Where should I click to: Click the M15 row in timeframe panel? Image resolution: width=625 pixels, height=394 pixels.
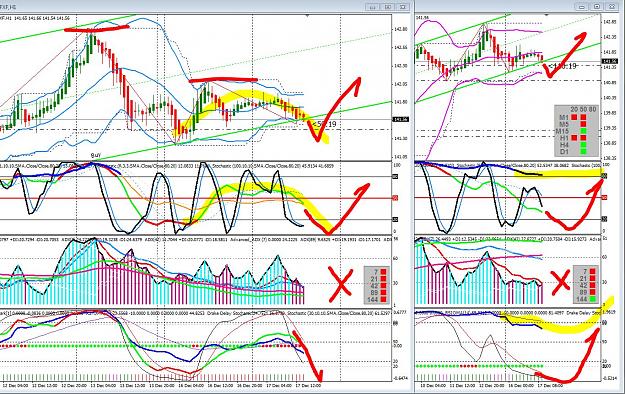(x=571, y=131)
